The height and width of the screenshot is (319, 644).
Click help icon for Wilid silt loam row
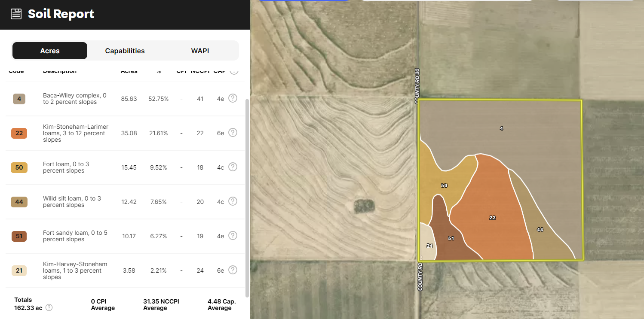coord(233,201)
